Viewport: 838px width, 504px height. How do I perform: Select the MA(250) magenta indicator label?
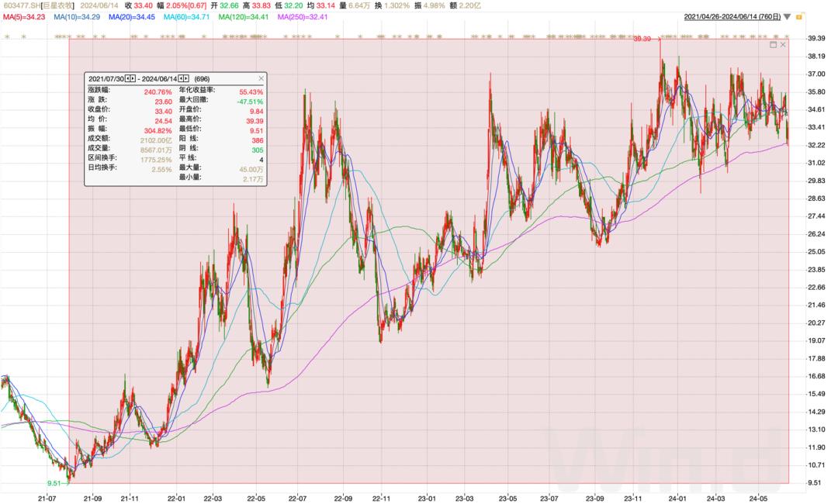pos(302,16)
